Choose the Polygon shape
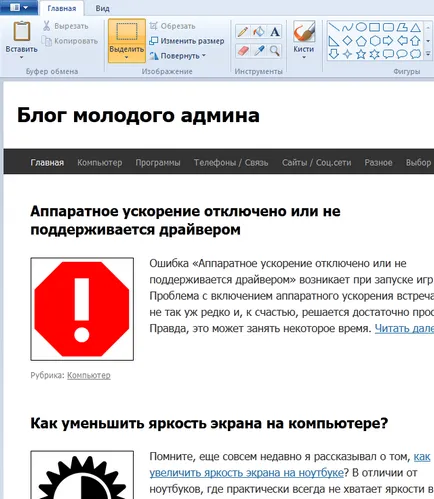Viewport: 434px width, 499px height. point(402,27)
